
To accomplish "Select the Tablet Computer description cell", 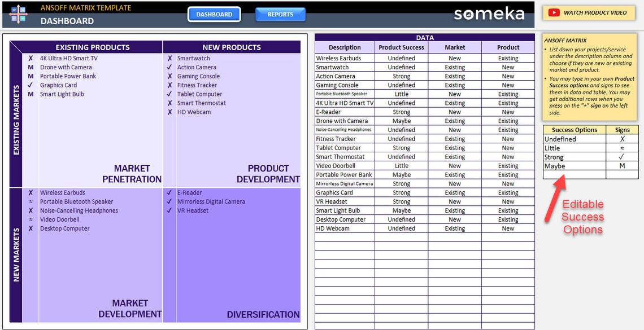I will [x=345, y=148].
